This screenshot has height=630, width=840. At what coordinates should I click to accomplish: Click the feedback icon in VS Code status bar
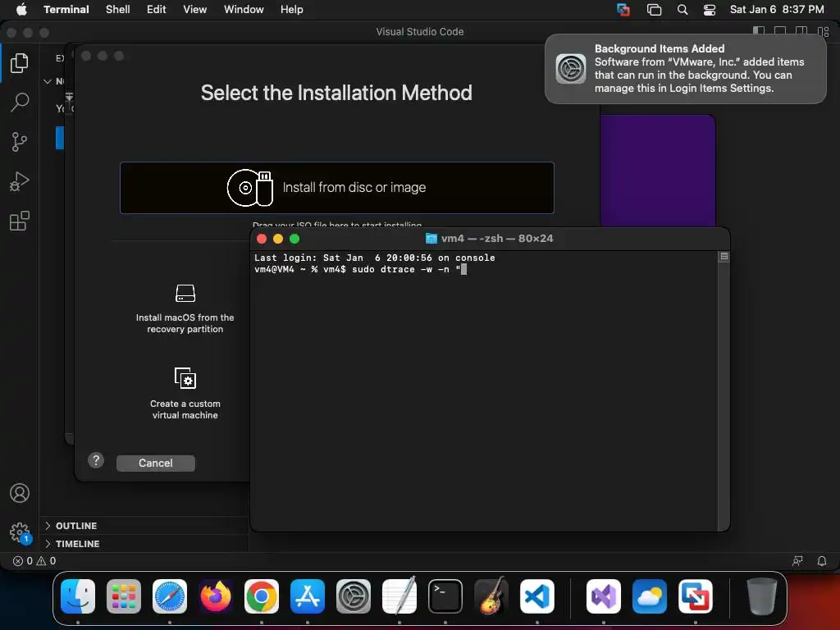(x=797, y=561)
